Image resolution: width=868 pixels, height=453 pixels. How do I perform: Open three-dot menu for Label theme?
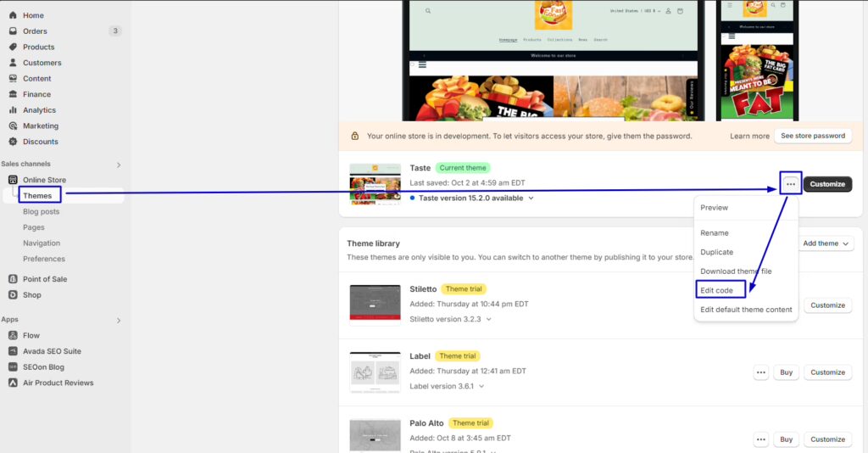[x=761, y=372]
